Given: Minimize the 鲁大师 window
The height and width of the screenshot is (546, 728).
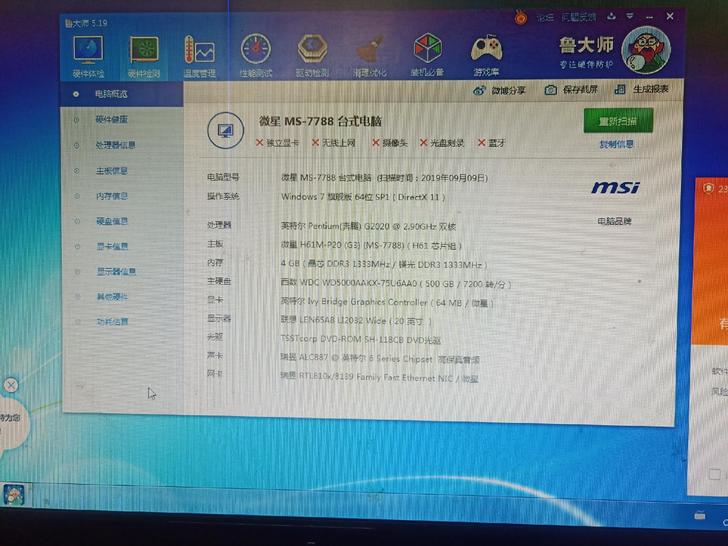Looking at the screenshot, I should click(x=650, y=17).
